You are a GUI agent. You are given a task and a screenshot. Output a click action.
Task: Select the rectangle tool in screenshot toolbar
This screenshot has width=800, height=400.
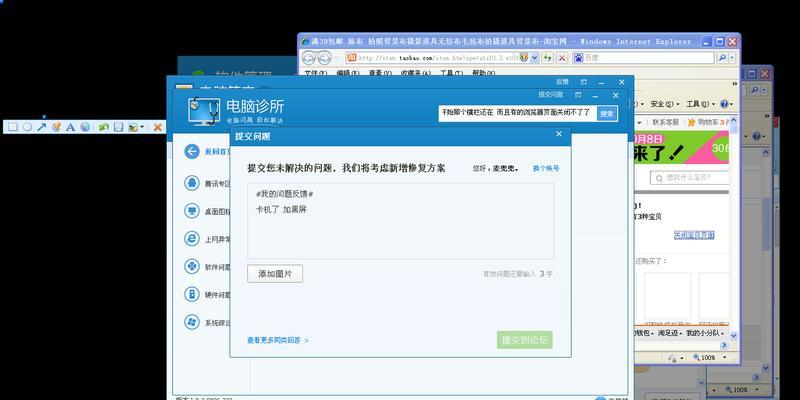13,127
